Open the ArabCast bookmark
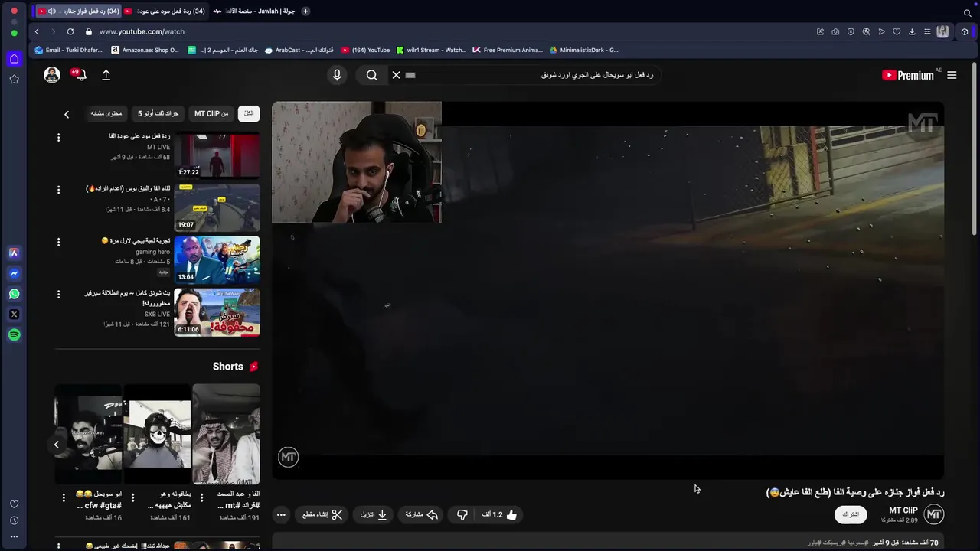Viewport: 980px width, 551px height. [299, 50]
